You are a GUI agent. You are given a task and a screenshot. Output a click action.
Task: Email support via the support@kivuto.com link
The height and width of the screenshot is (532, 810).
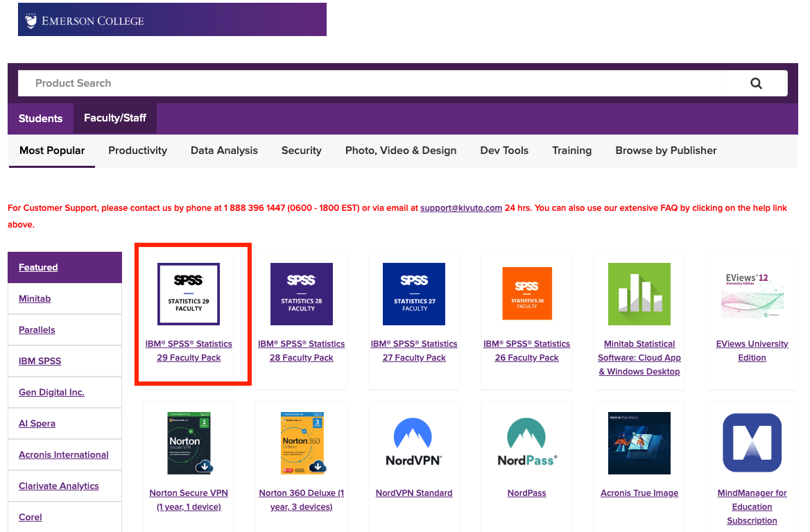(x=461, y=207)
